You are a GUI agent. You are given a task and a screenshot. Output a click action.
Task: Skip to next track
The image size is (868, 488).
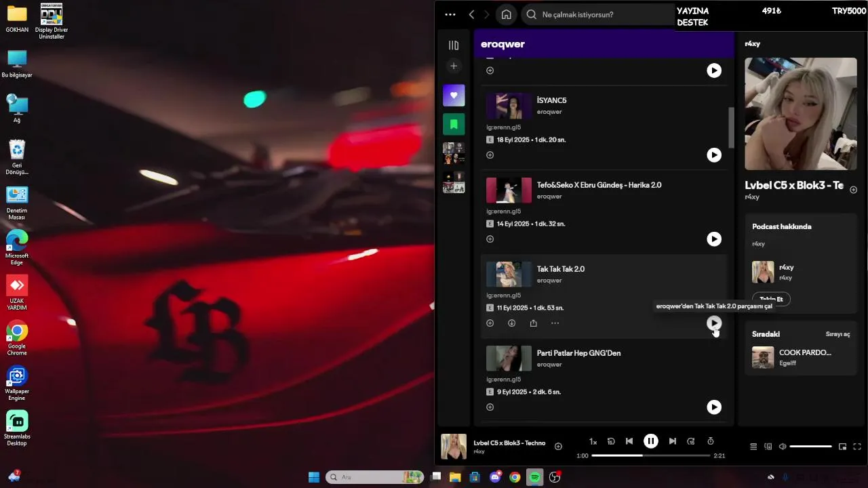click(x=672, y=441)
